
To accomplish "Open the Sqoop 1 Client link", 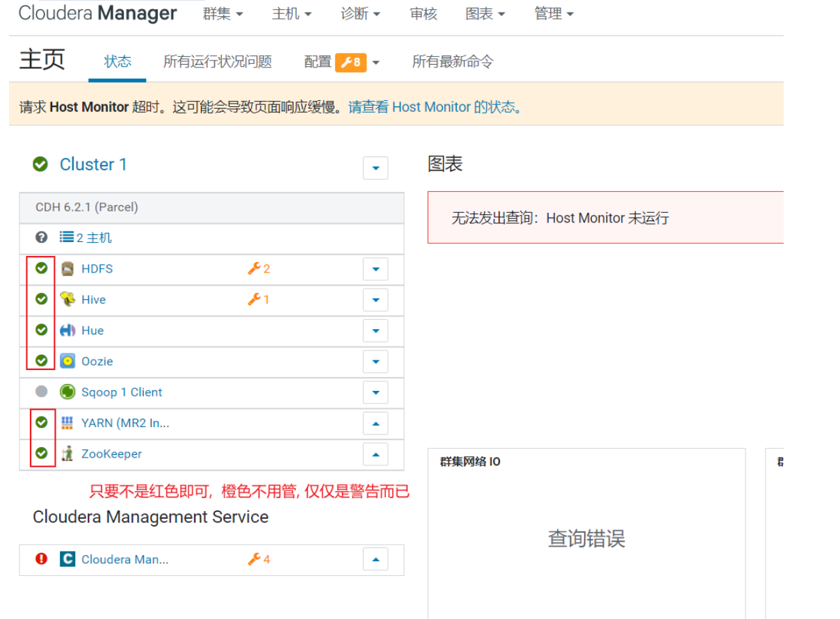I will point(122,392).
